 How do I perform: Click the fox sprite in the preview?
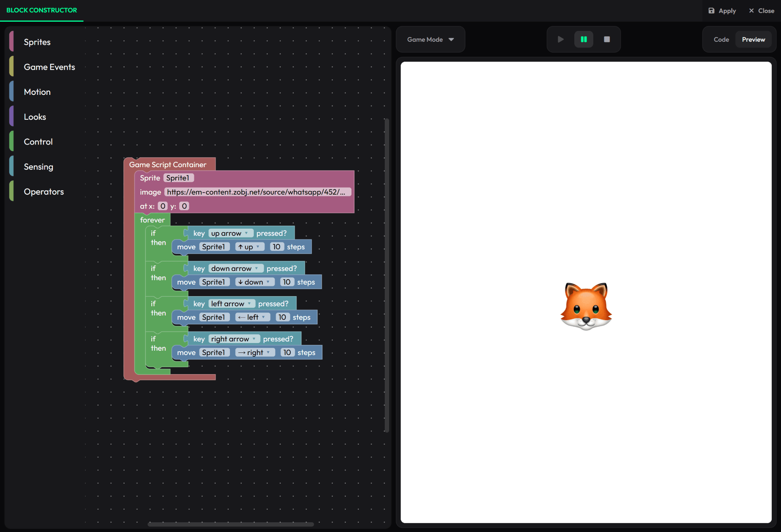[x=586, y=306]
